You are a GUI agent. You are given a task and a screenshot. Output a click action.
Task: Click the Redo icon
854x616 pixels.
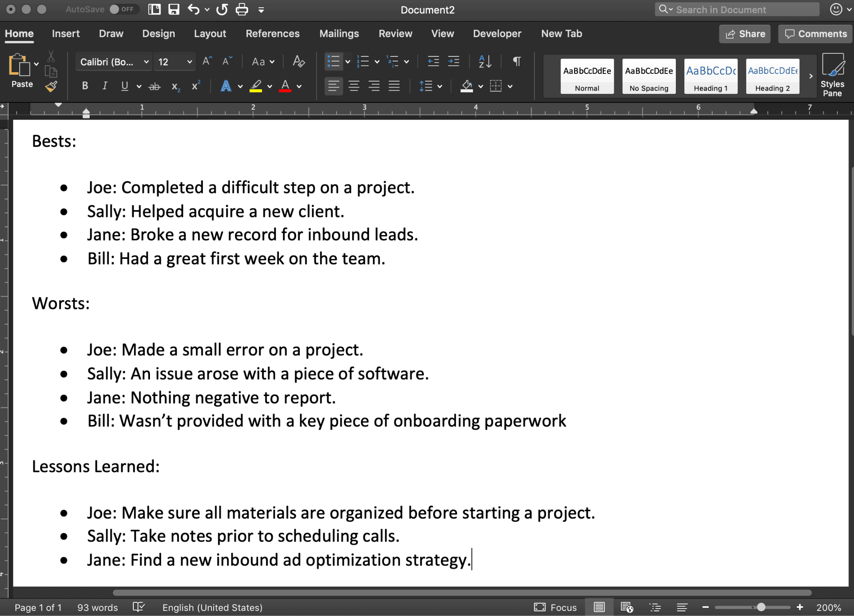(x=222, y=9)
